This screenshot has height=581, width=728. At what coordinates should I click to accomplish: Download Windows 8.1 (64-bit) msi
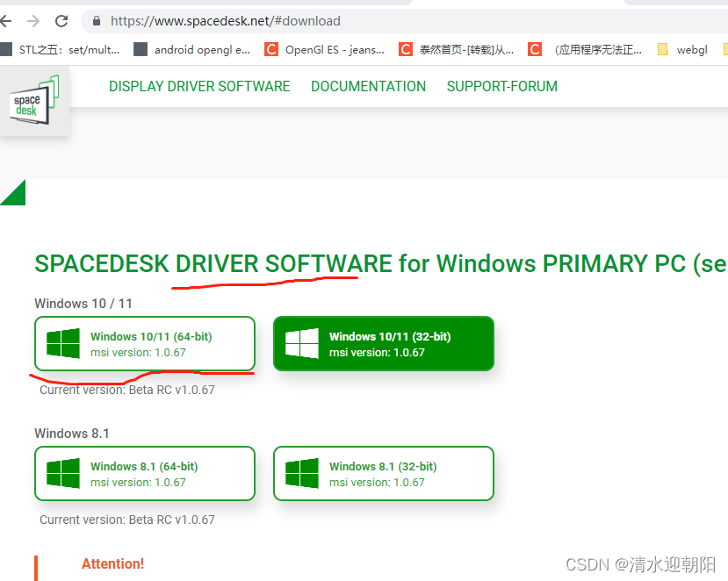click(x=145, y=473)
